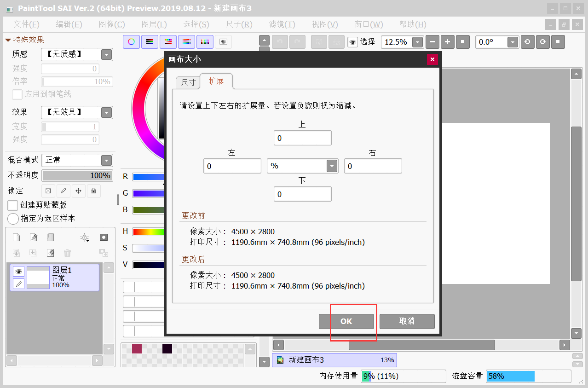Click the 下 expansion input field
The height and width of the screenshot is (388, 588).
(303, 194)
